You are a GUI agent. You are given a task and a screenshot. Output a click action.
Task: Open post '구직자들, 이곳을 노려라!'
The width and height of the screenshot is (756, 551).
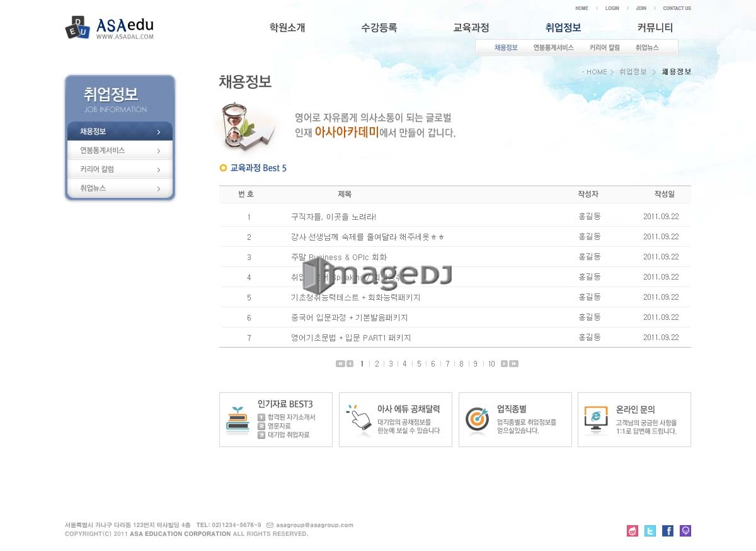coord(333,217)
